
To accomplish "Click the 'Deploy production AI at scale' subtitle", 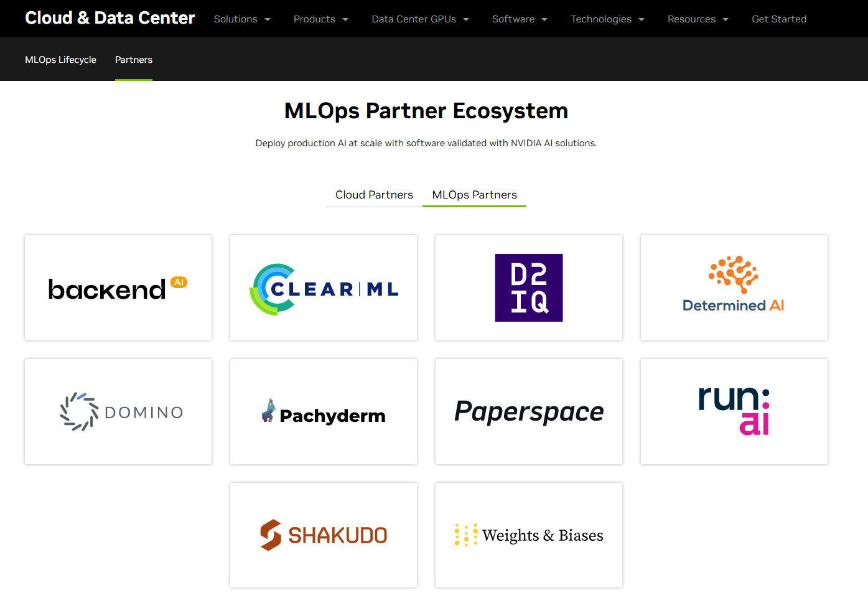I will click(426, 143).
